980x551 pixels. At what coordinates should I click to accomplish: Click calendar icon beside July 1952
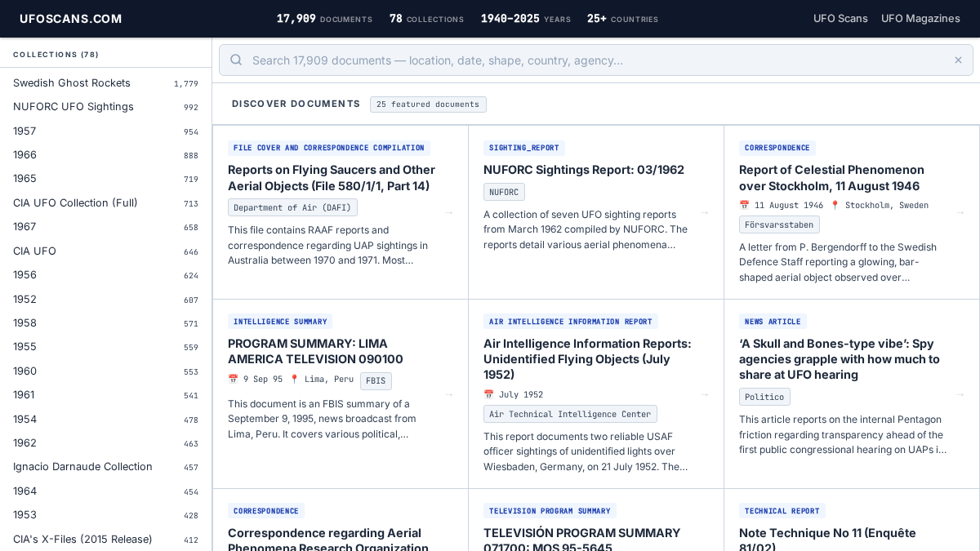(x=488, y=395)
